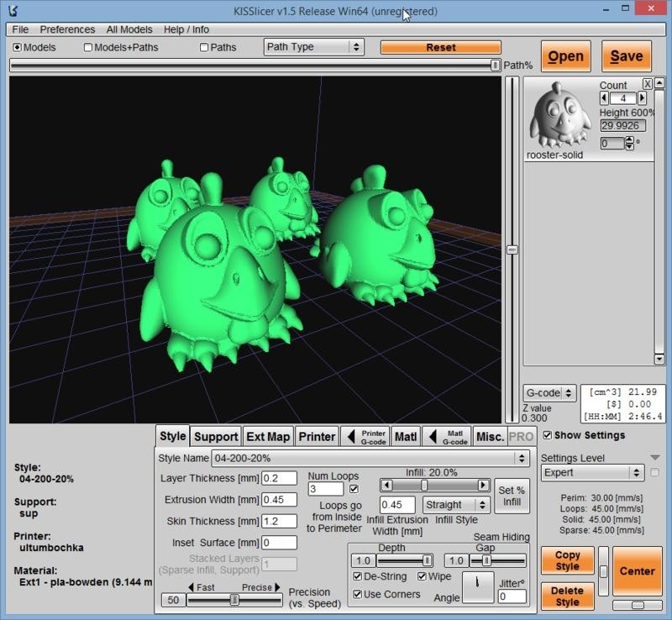This screenshot has height=620, width=672.
Task: Click the Precise precision arrow
Action: point(278,587)
